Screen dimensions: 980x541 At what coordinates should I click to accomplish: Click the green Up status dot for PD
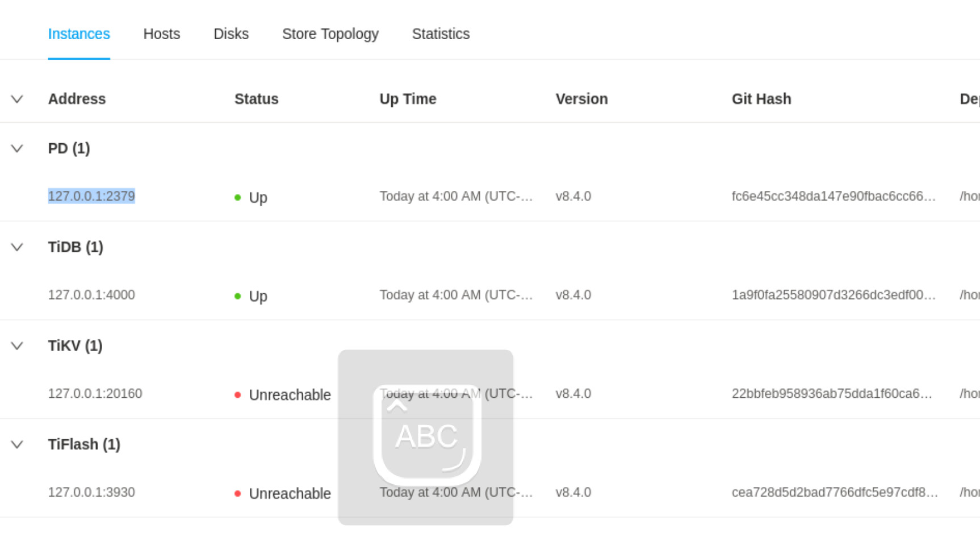pyautogui.click(x=237, y=198)
